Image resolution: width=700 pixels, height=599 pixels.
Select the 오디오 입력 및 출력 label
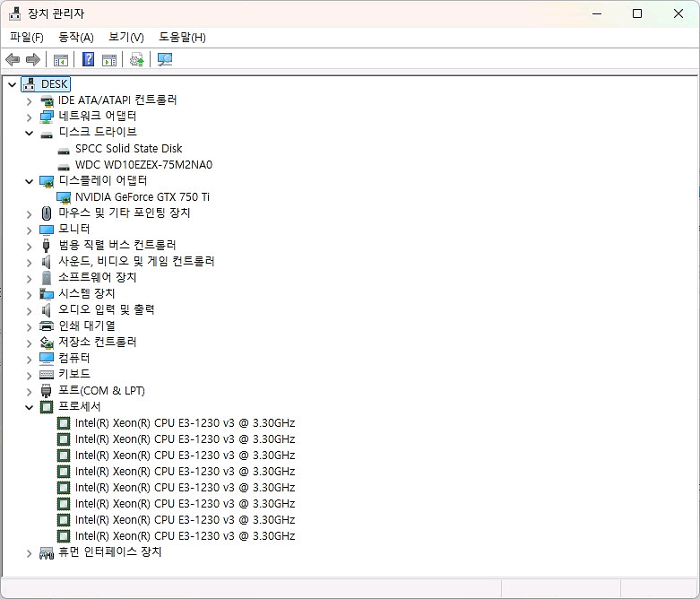pyautogui.click(x=107, y=309)
